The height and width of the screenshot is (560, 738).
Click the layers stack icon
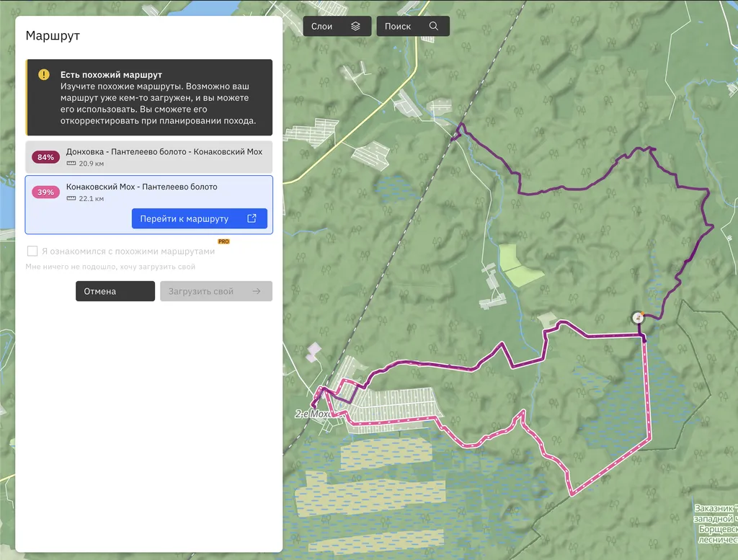click(355, 27)
